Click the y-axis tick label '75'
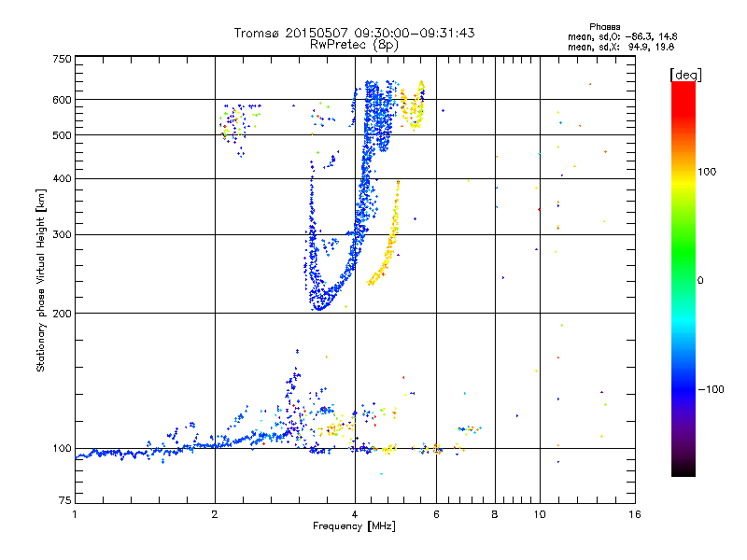 [x=65, y=500]
